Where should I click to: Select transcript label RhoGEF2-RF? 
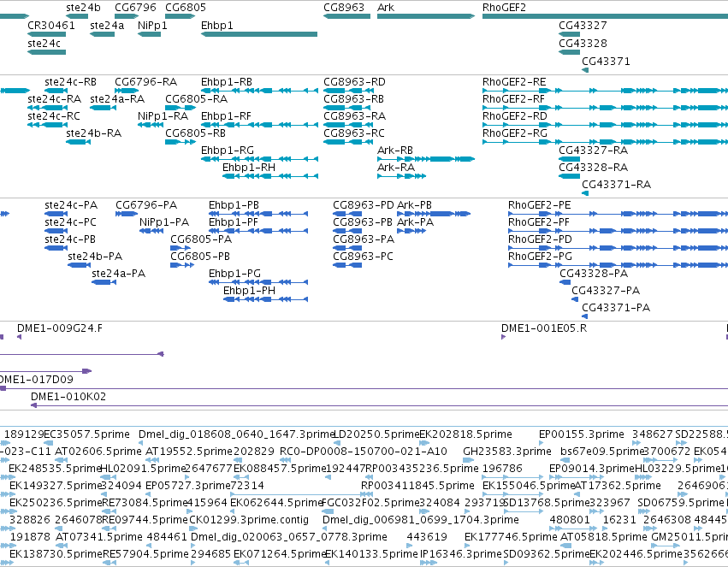click(x=513, y=99)
